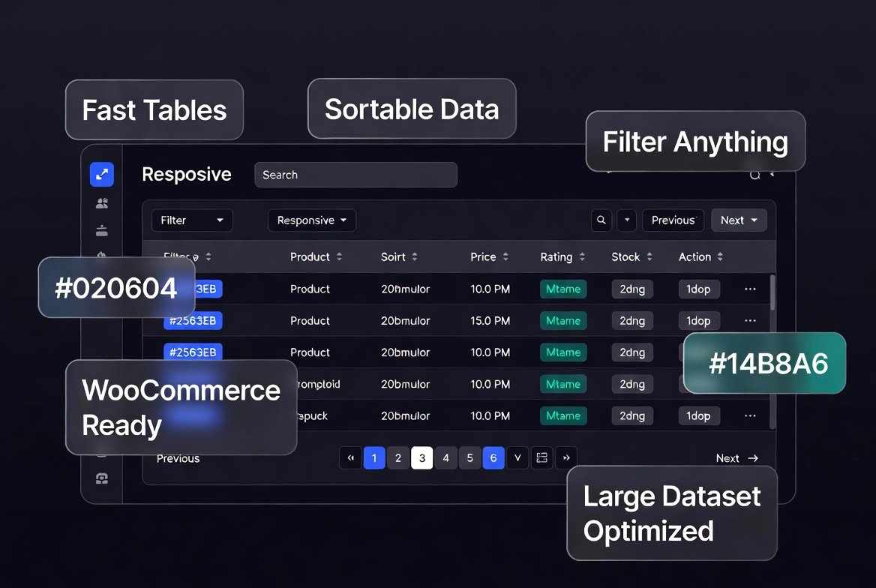Image resolution: width=876 pixels, height=588 pixels.
Task: Click the bottom icon in the left sidebar
Action: [102, 478]
